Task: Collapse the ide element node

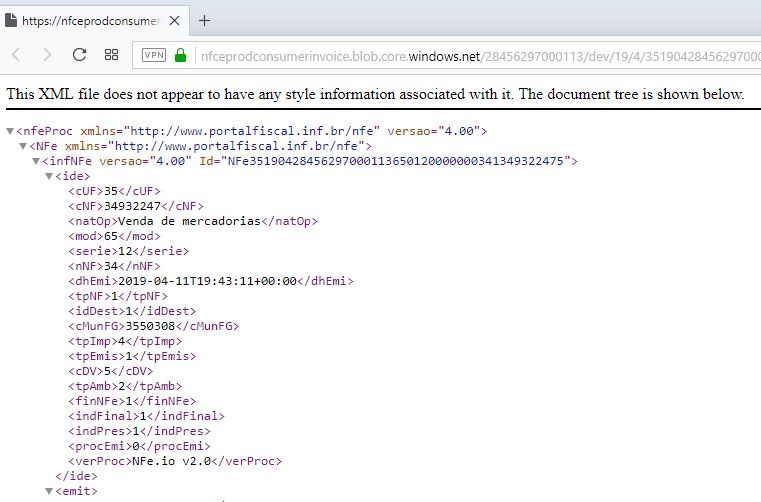Action: [50, 176]
